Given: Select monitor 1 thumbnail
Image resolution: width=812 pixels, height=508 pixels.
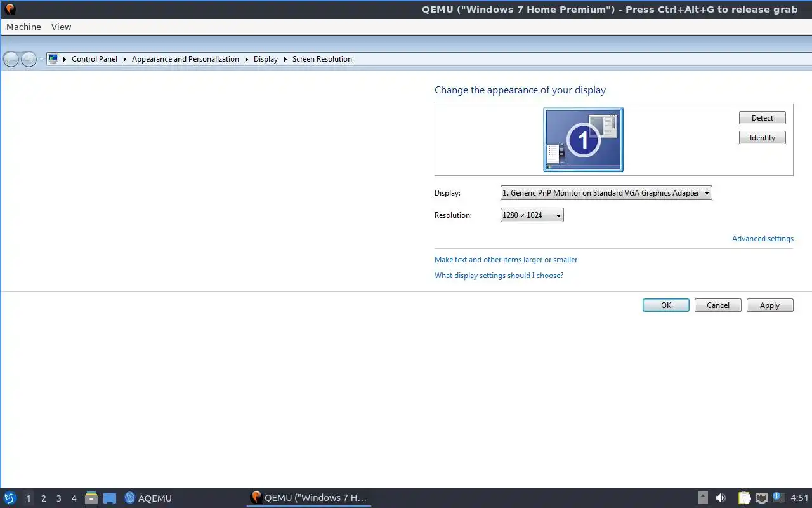Looking at the screenshot, I should pos(583,140).
